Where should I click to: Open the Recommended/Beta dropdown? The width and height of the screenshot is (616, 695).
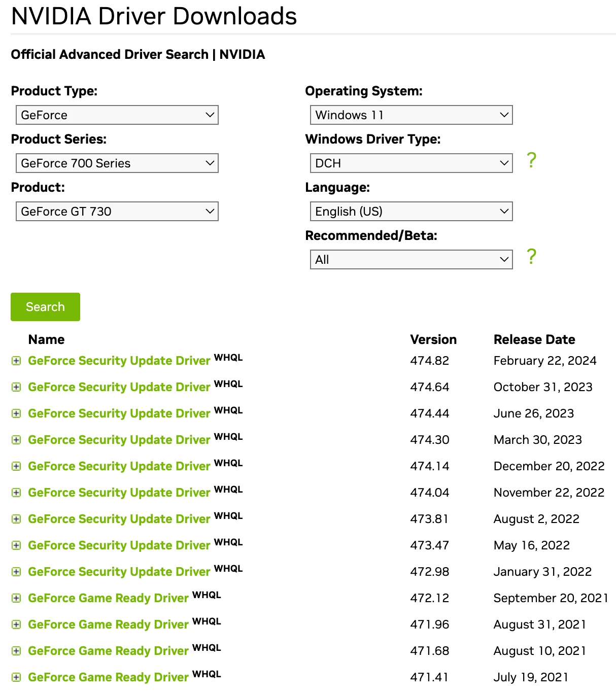click(412, 260)
